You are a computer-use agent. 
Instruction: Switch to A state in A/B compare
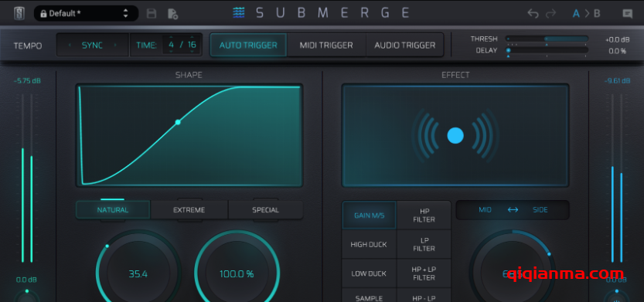point(576,14)
